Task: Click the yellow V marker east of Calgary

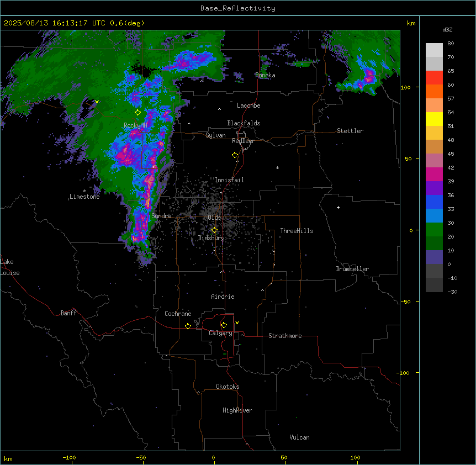Action: coord(237,323)
